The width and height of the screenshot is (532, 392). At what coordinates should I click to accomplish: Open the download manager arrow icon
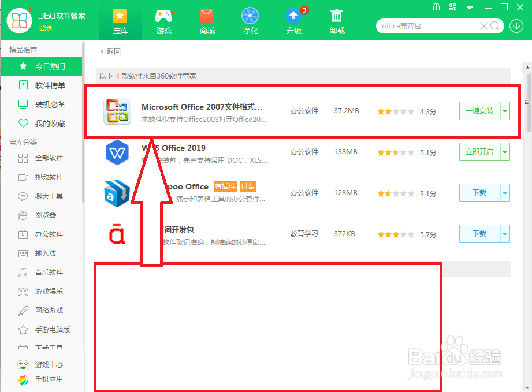(516, 26)
